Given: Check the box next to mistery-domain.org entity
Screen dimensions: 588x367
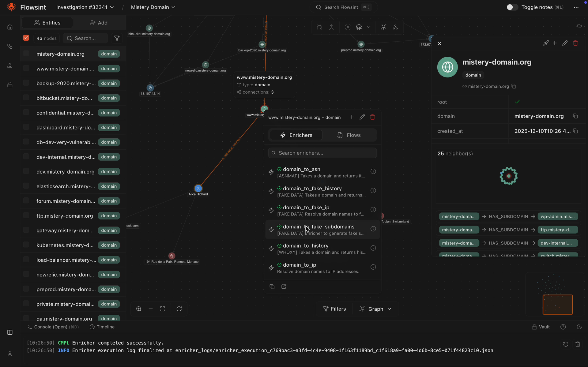Looking at the screenshot, I should [26, 54].
